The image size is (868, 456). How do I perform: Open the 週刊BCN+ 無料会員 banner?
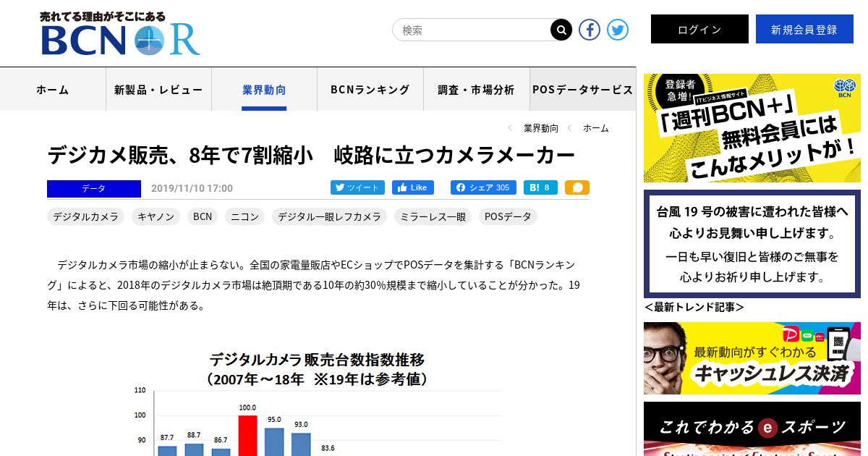point(752,128)
